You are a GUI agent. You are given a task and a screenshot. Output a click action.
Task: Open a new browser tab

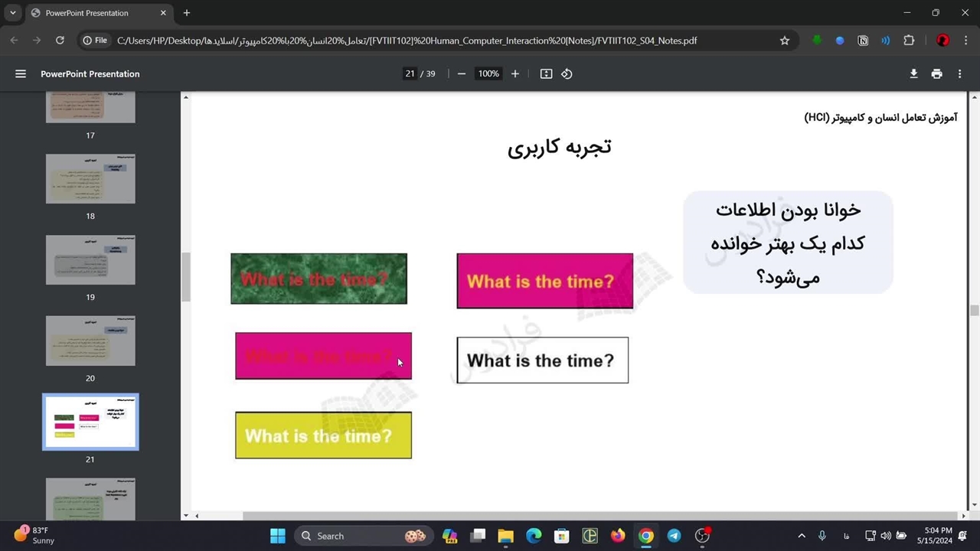point(187,13)
